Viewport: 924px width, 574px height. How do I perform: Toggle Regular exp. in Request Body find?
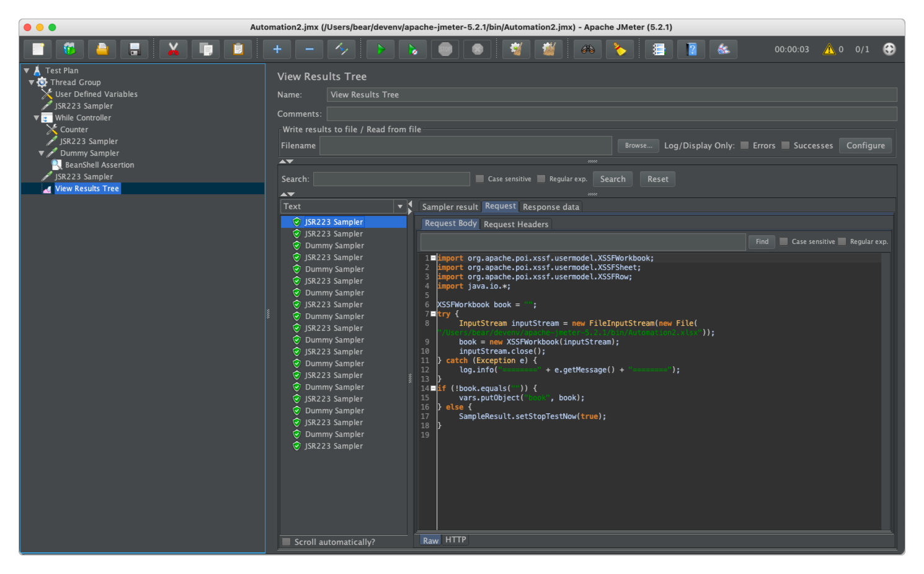[x=842, y=241]
